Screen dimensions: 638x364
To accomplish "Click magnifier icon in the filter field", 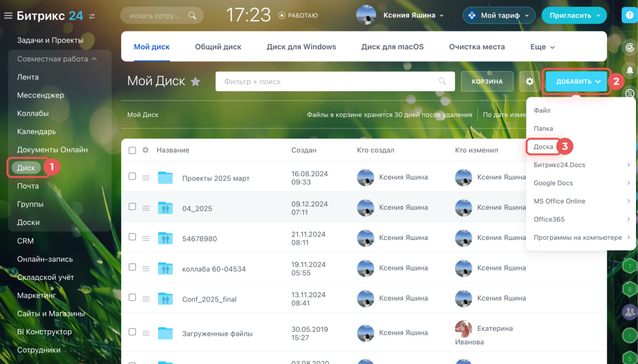I will pos(442,81).
